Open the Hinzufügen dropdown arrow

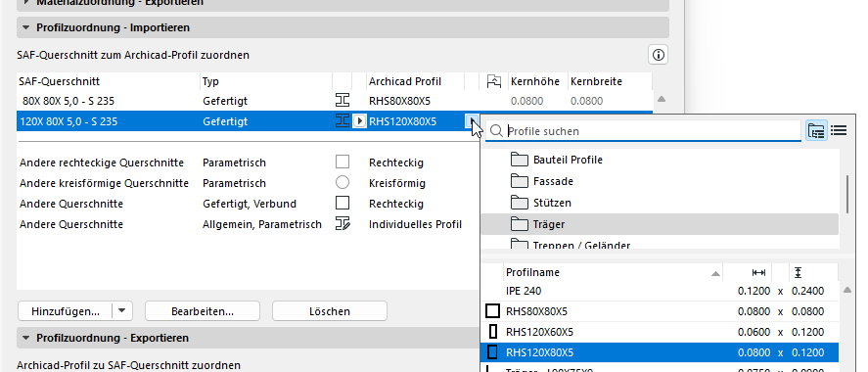pos(121,311)
